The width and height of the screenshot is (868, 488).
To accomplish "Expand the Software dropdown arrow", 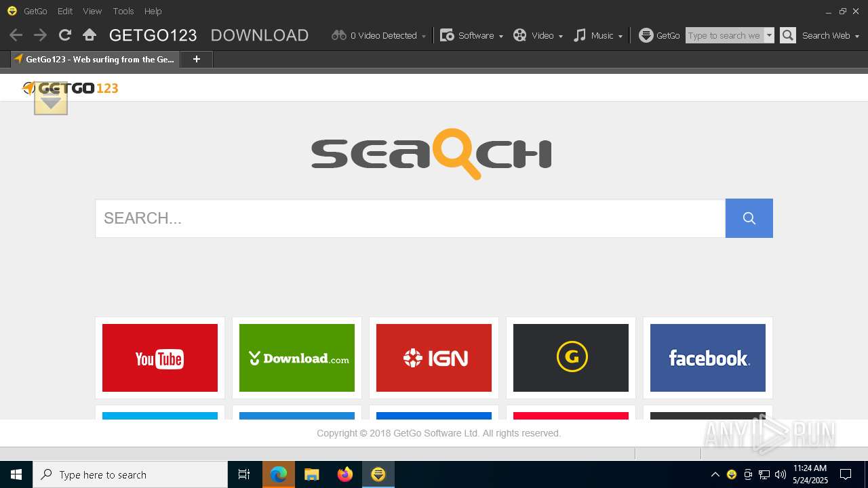I will pos(501,36).
